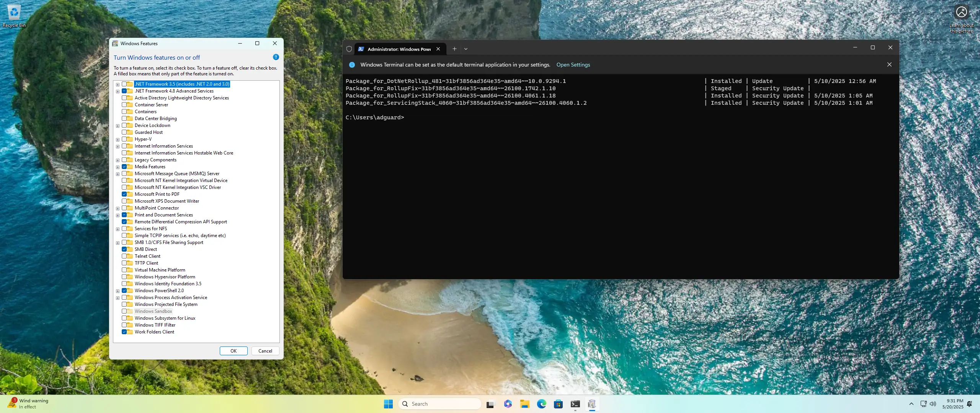Click the OK button in Windows Features
Screen dimensions: 980x413
tap(234, 351)
